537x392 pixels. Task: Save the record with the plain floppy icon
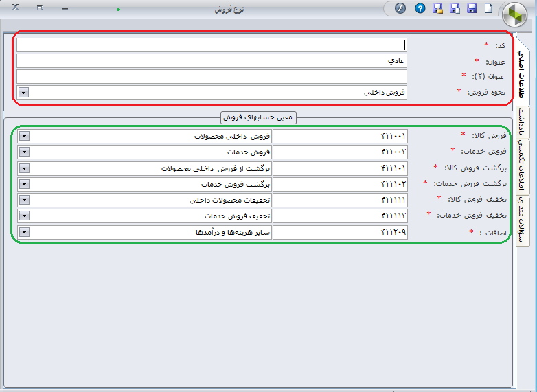click(472, 8)
